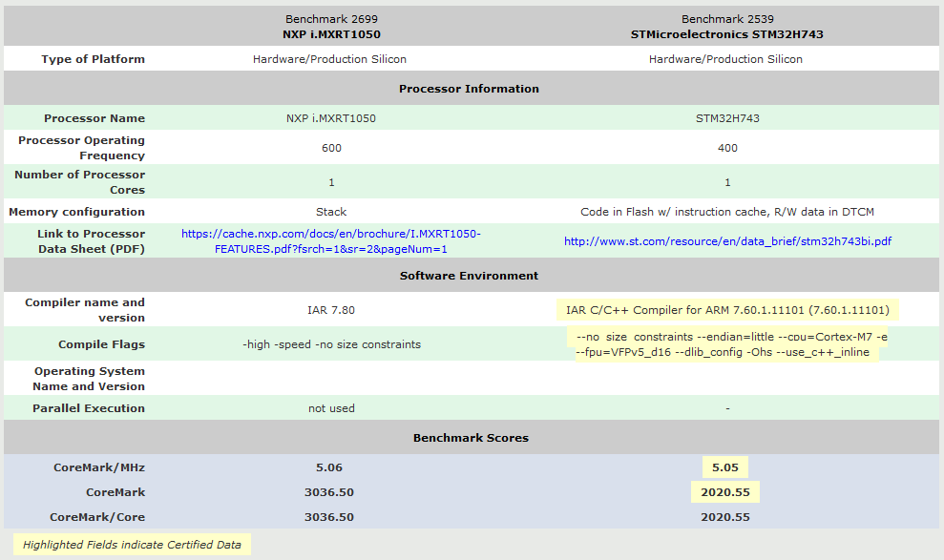The width and height of the screenshot is (944, 560).
Task: Click the 'Memory configuration' row label
Action: click(x=76, y=212)
